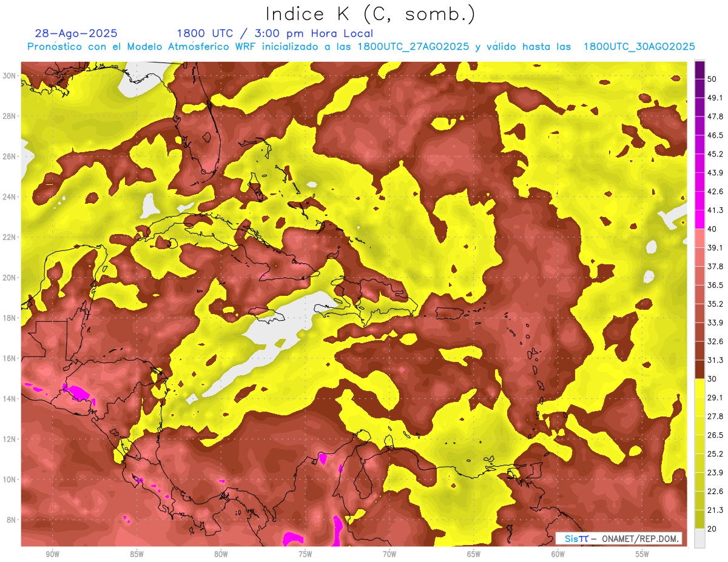Click the 28N latitude label

(x=9, y=116)
